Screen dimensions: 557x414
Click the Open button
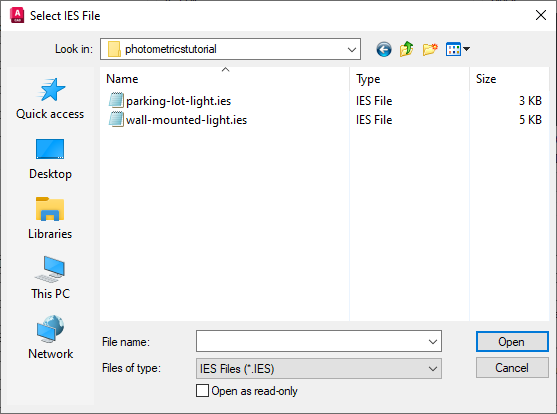[512, 342]
